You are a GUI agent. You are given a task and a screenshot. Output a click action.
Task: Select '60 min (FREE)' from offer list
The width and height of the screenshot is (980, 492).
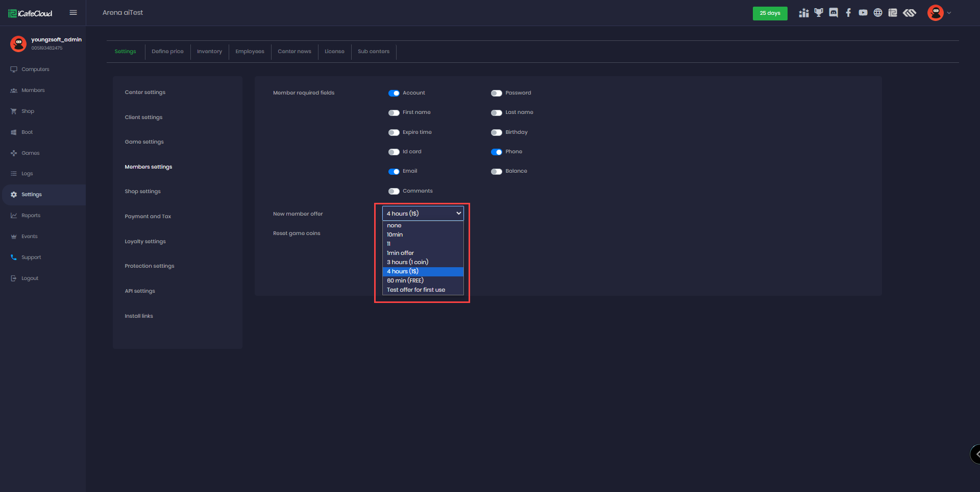(405, 280)
